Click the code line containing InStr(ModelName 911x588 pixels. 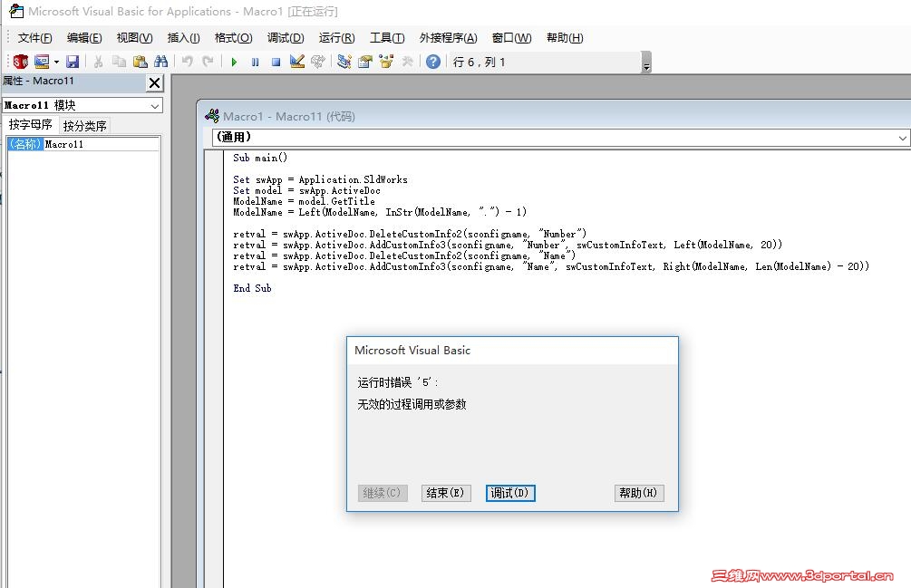(380, 212)
